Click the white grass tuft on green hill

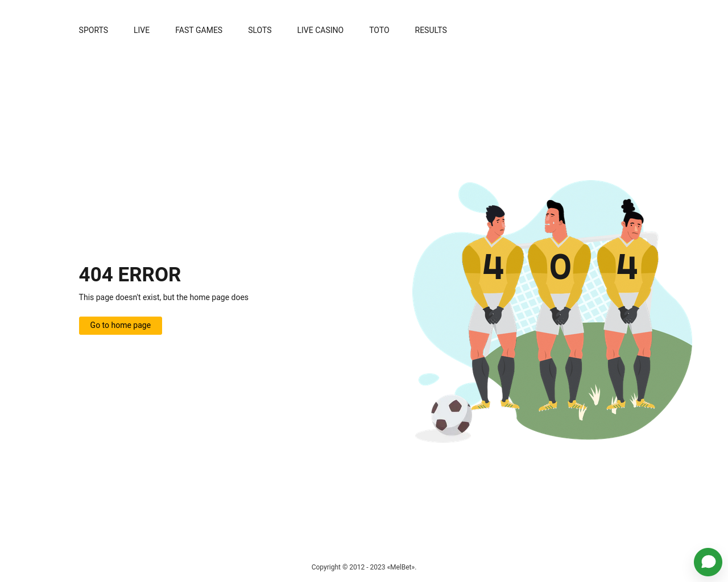(594, 395)
